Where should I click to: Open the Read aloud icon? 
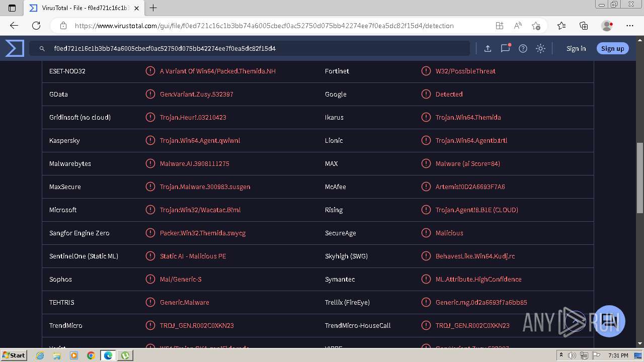(x=518, y=26)
